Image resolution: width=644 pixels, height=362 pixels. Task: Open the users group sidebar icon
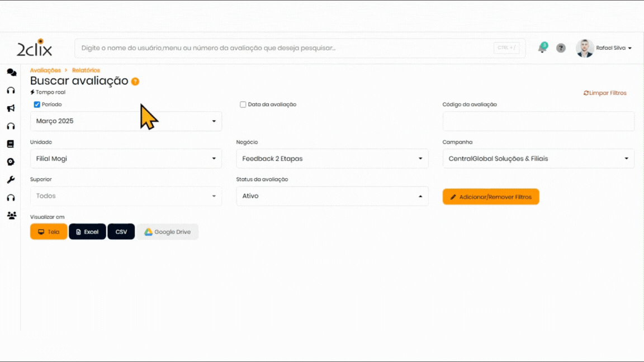tap(11, 216)
